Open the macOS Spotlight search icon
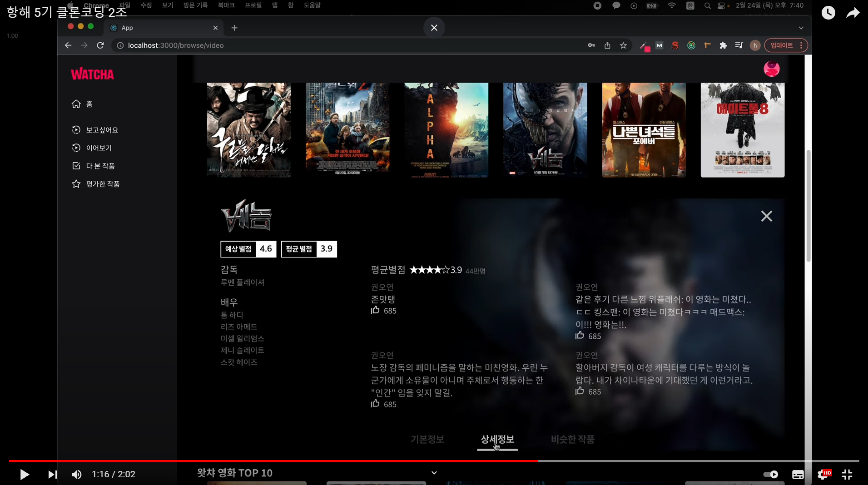 (x=707, y=6)
